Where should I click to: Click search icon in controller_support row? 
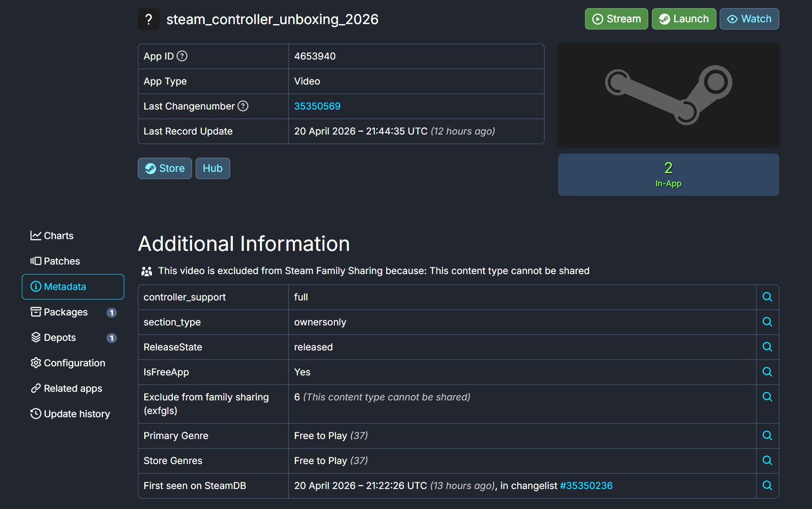click(767, 297)
